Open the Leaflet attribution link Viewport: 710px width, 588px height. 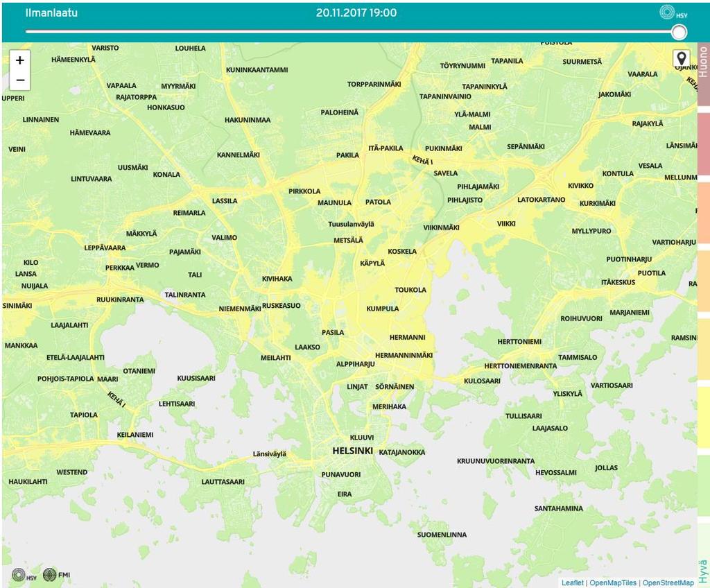[x=572, y=582]
